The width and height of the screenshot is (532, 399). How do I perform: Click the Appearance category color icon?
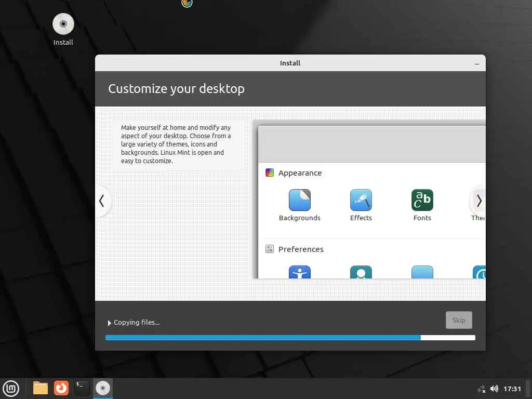click(x=270, y=172)
